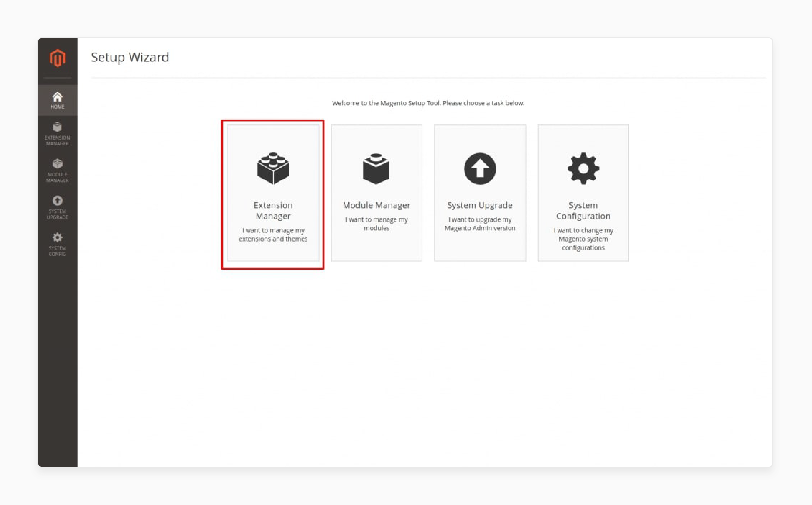Open System Upgrade from the sidebar
This screenshot has height=505, width=812.
[x=57, y=208]
